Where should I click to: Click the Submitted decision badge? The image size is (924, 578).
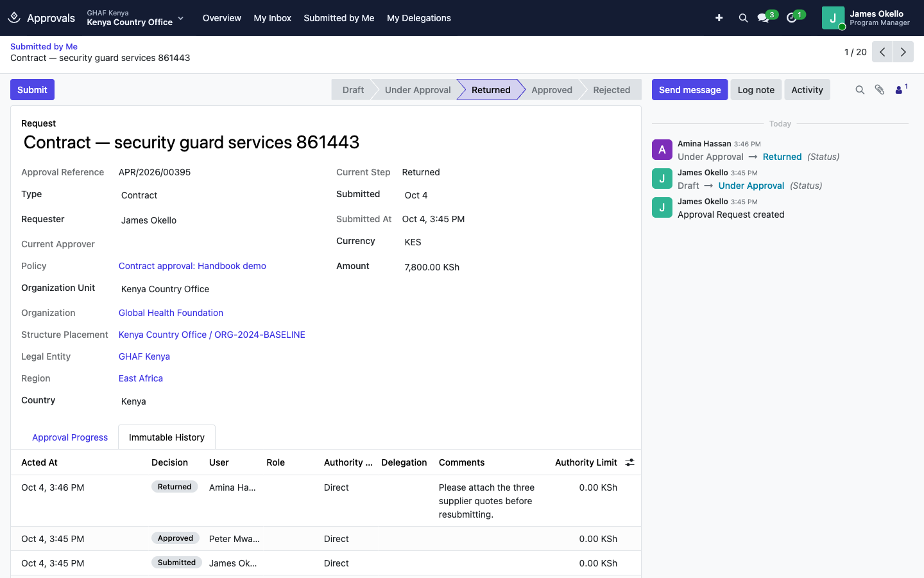176,563
